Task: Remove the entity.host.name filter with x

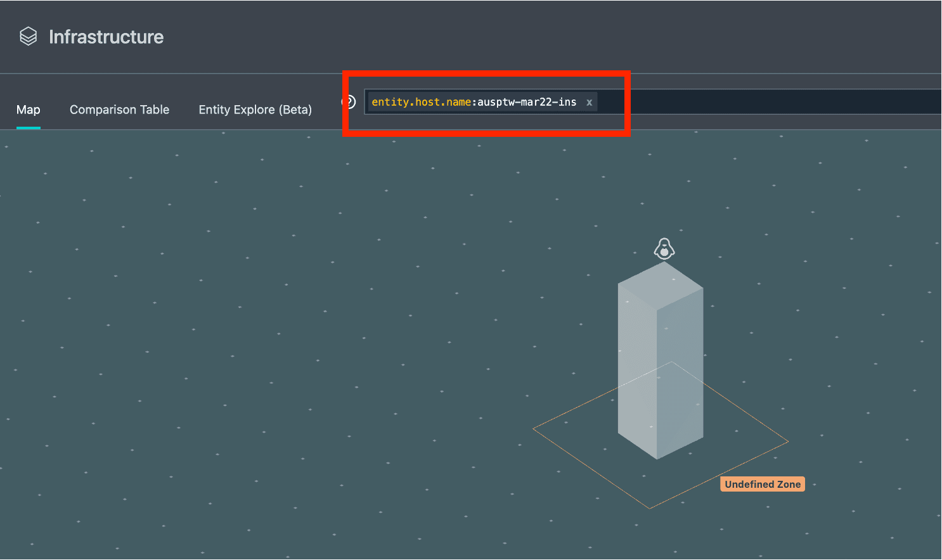Action: click(589, 103)
